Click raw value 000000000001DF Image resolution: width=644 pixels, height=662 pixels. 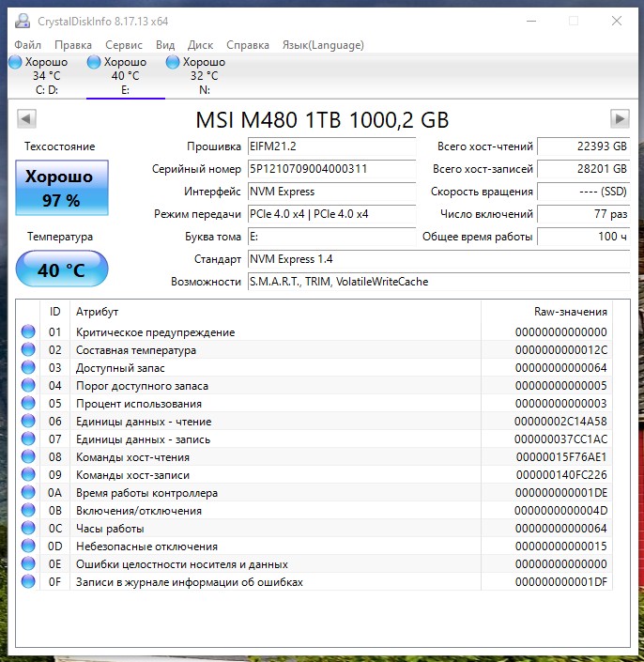tap(560, 582)
